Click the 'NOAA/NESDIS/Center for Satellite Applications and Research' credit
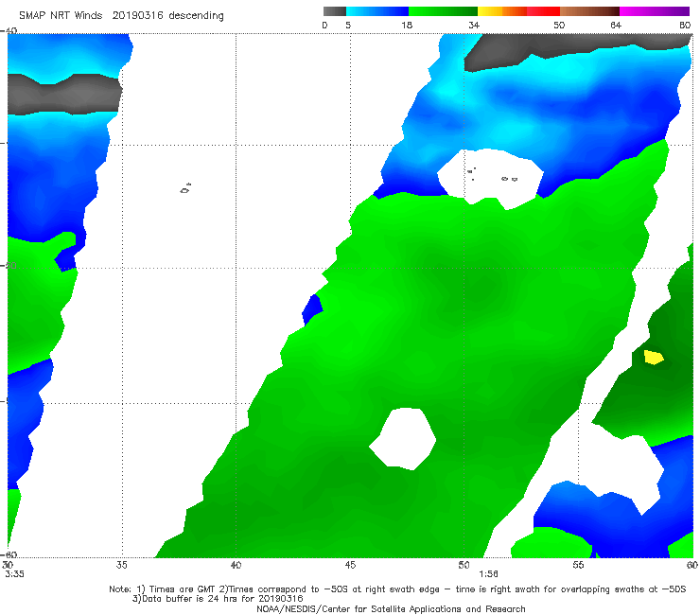The height and width of the screenshot is (615, 700). point(391,608)
